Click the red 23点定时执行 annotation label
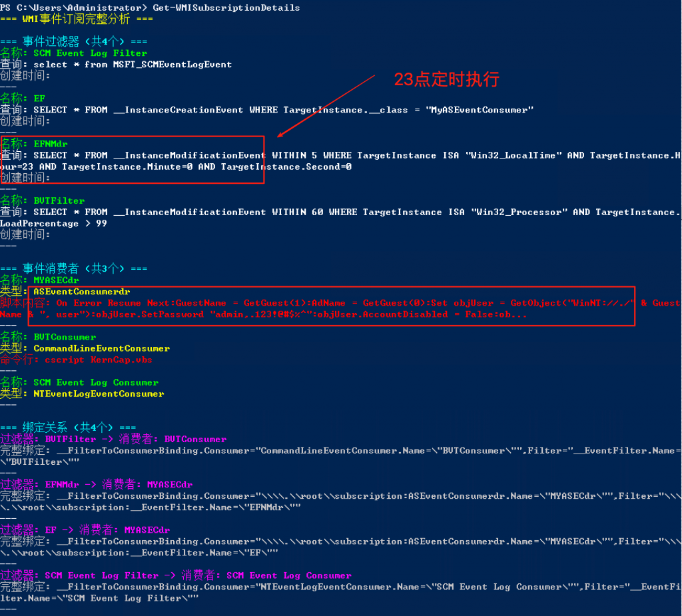Viewport: 682px width, 616px height. (446, 80)
